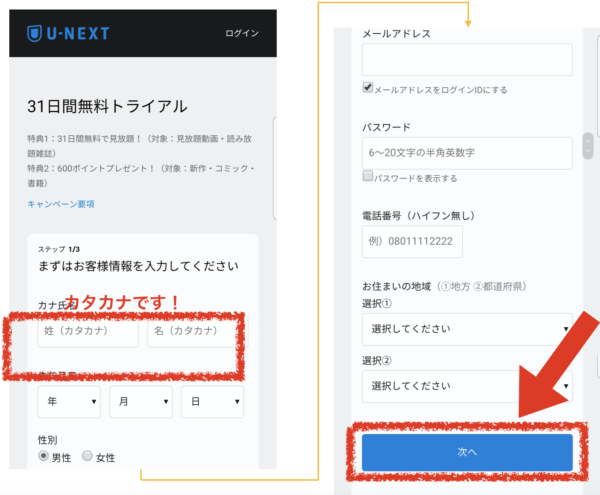Open the 日 birth day dropdown
The width and height of the screenshot is (600, 495).
coord(212,402)
